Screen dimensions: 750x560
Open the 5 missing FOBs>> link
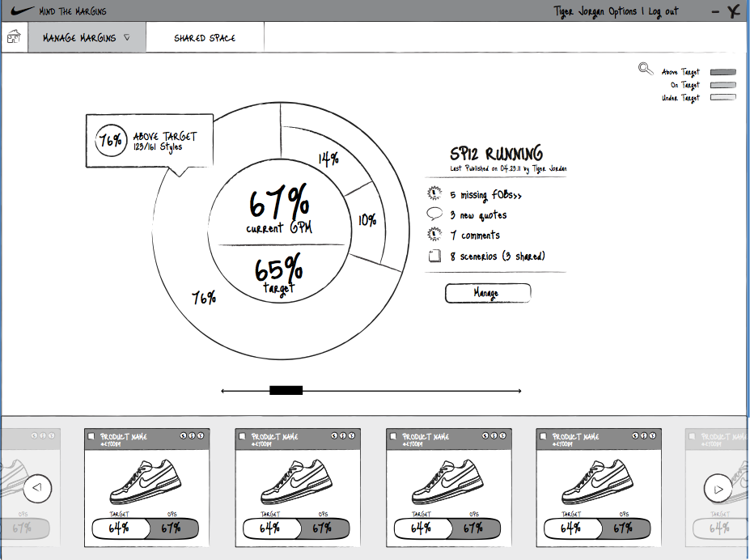tap(485, 195)
